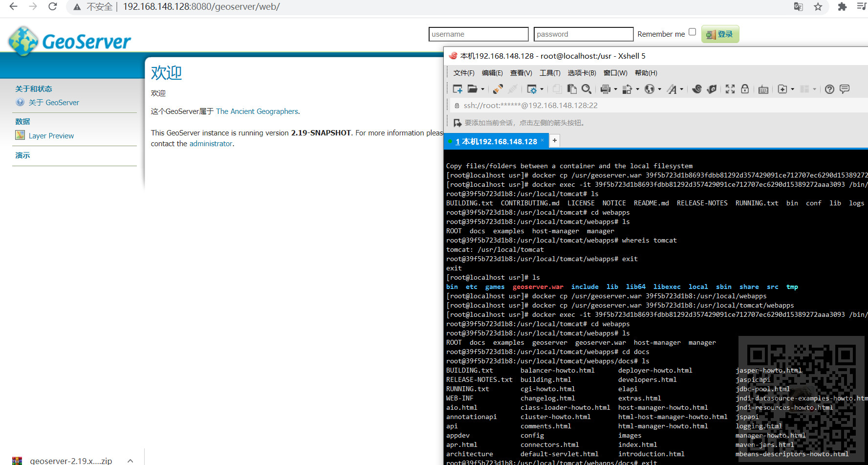Click the Print icon in Xshell toolbar
Screen dimensions: 868x465
click(x=606, y=89)
